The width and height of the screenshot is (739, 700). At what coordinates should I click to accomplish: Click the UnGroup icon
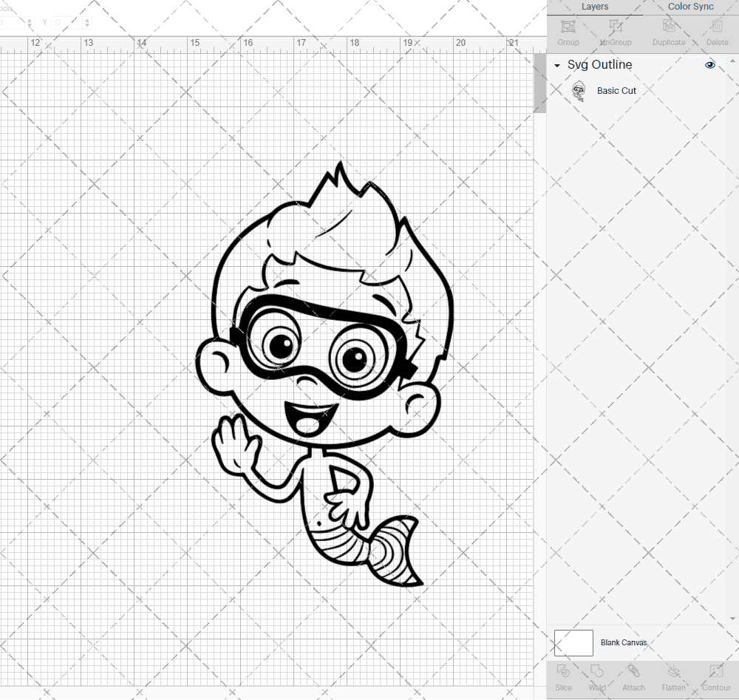pyautogui.click(x=616, y=26)
